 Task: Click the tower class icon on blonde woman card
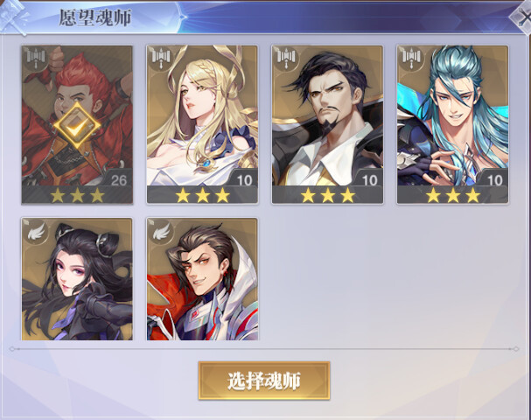(x=161, y=57)
